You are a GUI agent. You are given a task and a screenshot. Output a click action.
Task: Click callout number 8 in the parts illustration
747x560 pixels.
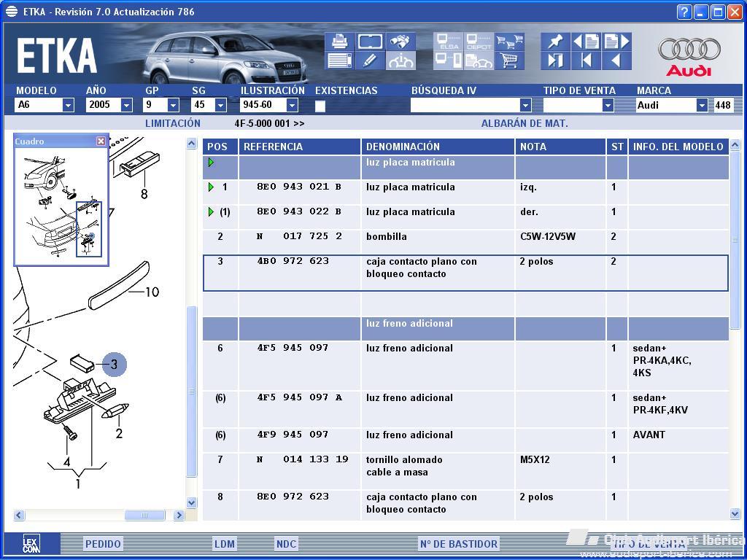click(144, 194)
